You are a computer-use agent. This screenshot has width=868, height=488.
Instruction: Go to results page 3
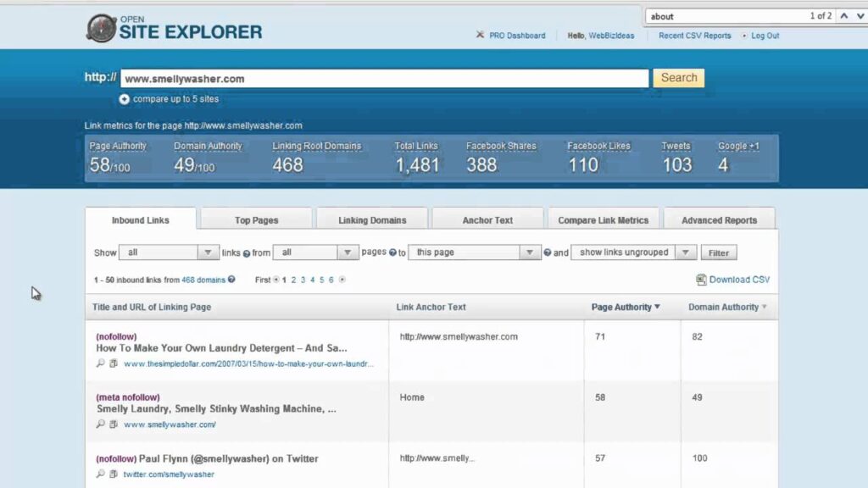(x=303, y=280)
